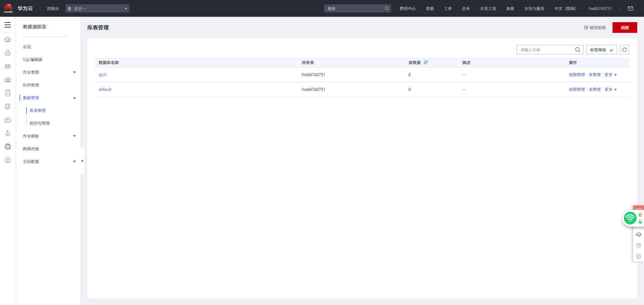Open the messages envelope icon
This screenshot has height=305, width=644.
pos(631,8)
